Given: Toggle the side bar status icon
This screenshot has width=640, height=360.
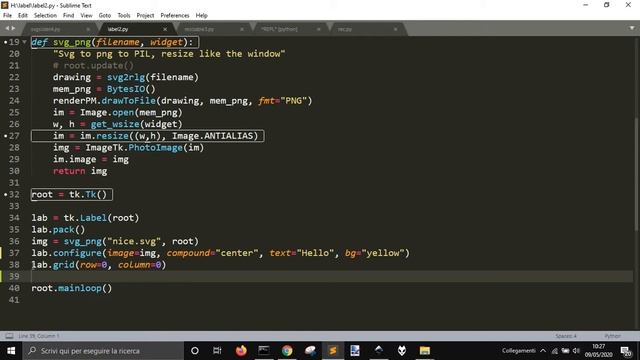Looking at the screenshot, I should click(x=9, y=336).
